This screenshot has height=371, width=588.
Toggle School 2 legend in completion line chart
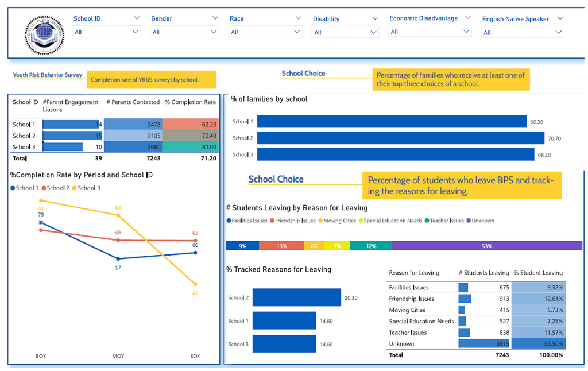tap(56, 188)
